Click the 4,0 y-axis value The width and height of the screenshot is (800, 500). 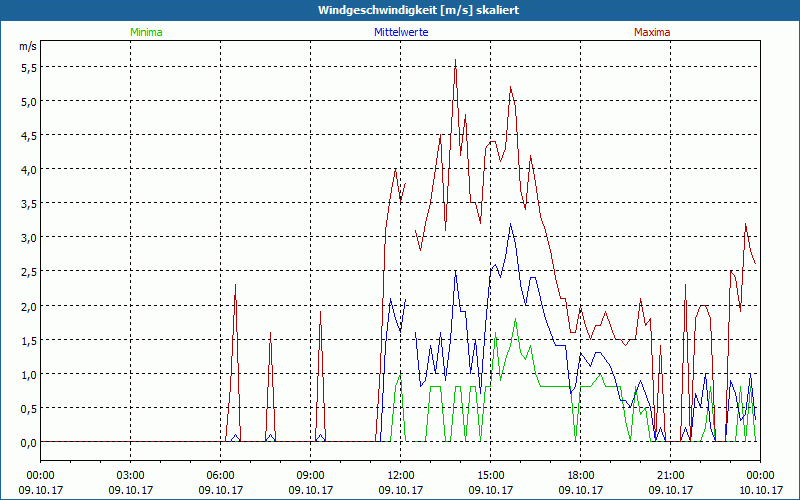pos(29,170)
